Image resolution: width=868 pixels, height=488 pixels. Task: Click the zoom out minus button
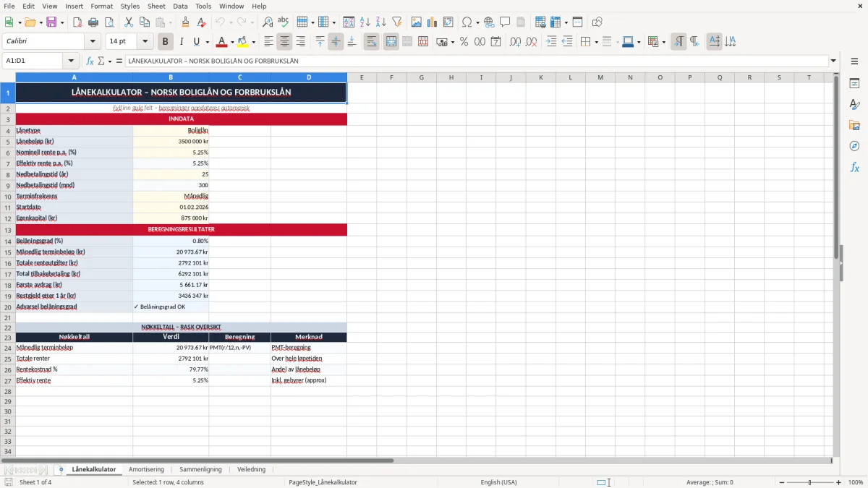(781, 482)
